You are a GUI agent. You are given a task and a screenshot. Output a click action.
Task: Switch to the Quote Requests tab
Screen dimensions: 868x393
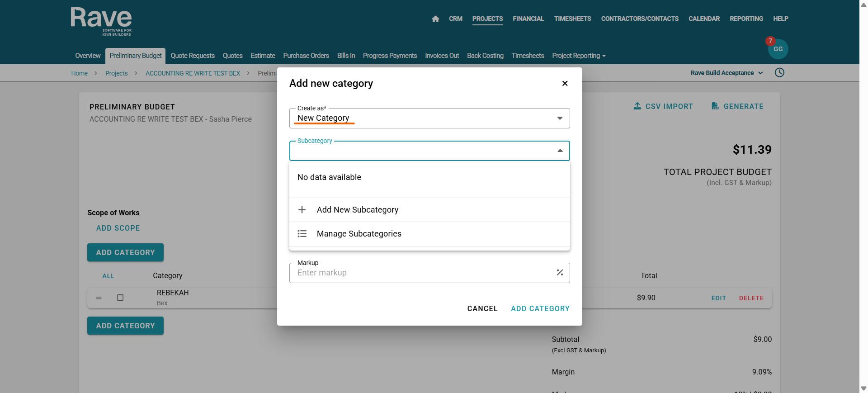click(x=193, y=56)
